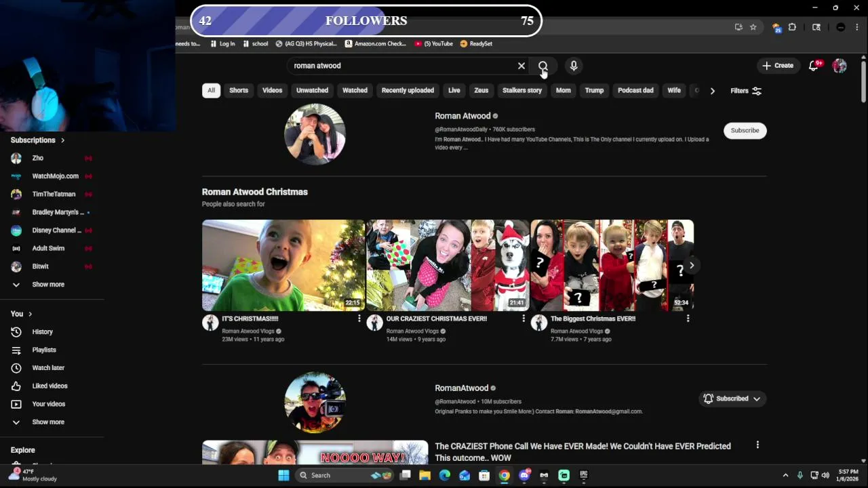Open Microsoft Store from taskbar
Viewport: 868px width, 488px height.
tap(484, 475)
